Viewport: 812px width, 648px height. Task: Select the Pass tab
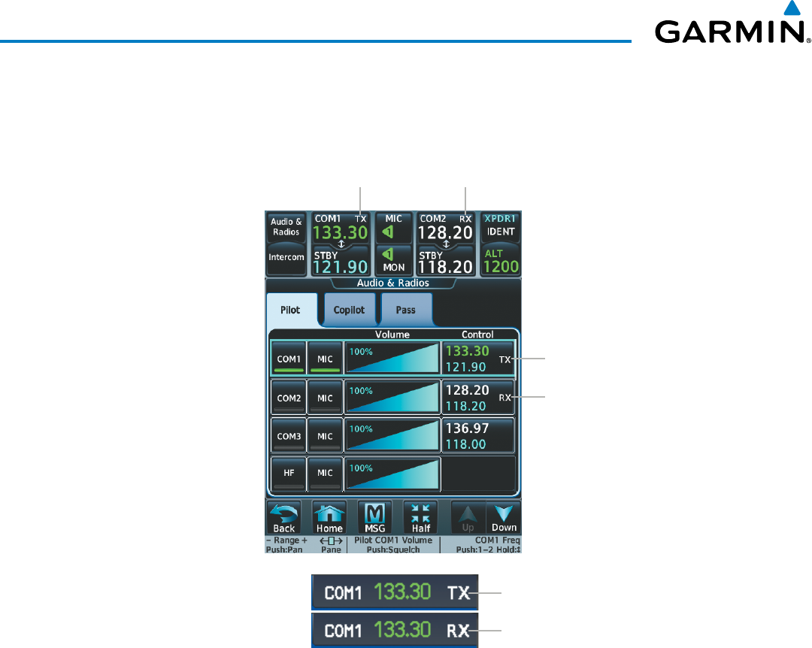(406, 310)
